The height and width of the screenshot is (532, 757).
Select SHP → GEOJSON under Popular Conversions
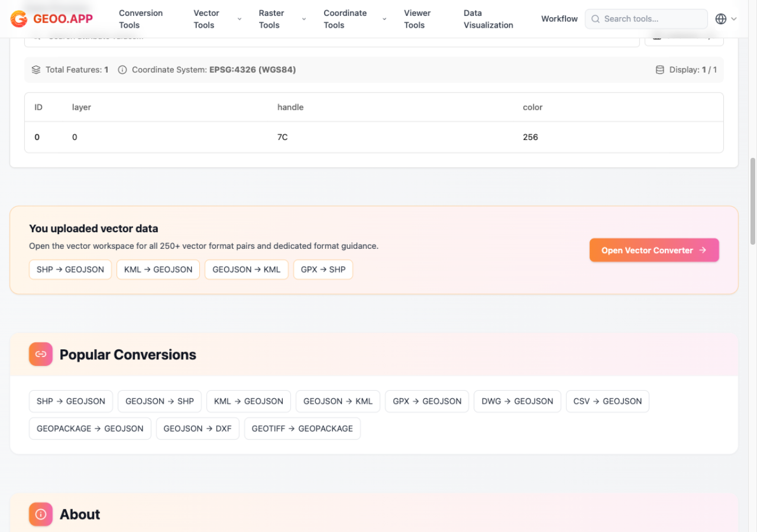(71, 401)
